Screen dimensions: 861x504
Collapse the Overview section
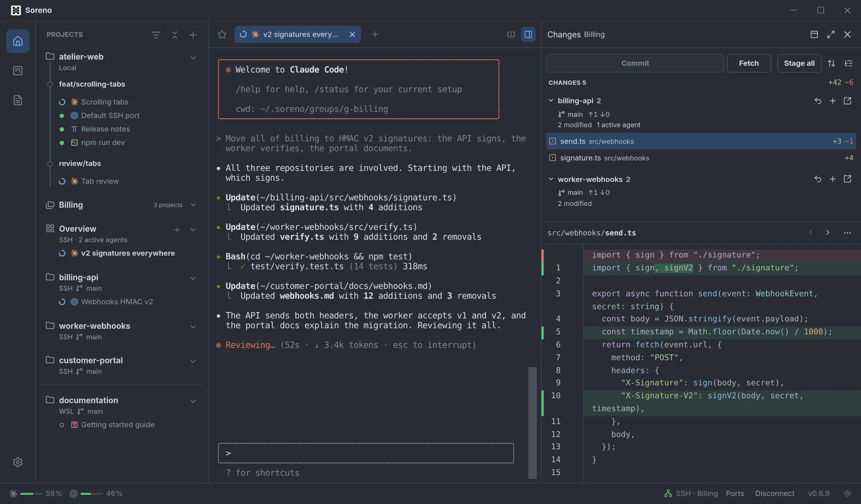tap(193, 230)
